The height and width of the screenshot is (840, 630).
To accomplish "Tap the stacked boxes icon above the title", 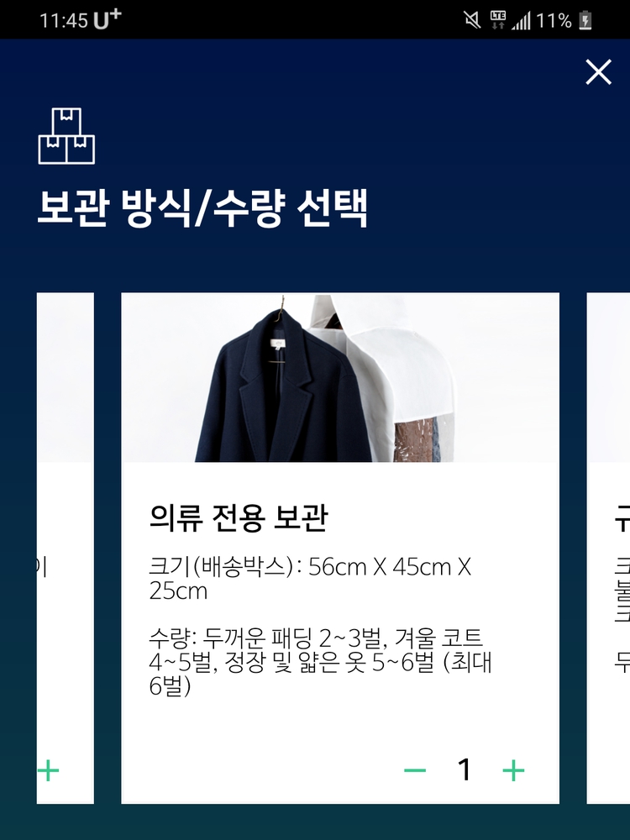I will click(x=66, y=136).
